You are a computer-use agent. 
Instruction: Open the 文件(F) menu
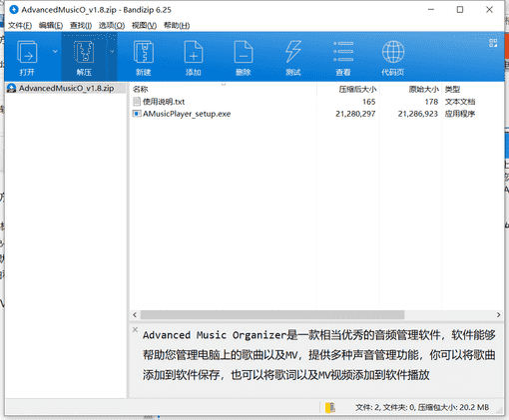click(20, 25)
